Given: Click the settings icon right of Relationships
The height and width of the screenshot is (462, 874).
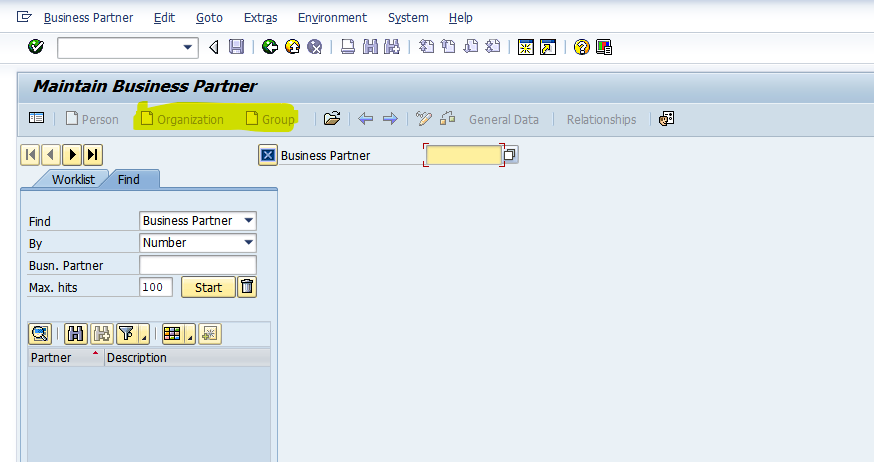Looking at the screenshot, I should [x=667, y=119].
